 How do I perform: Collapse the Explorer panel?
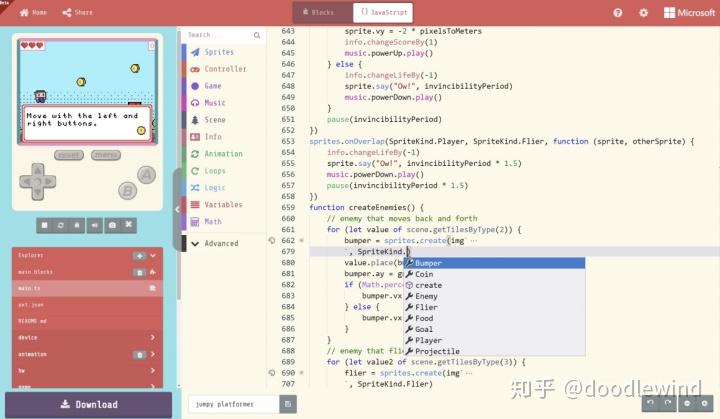tap(153, 255)
